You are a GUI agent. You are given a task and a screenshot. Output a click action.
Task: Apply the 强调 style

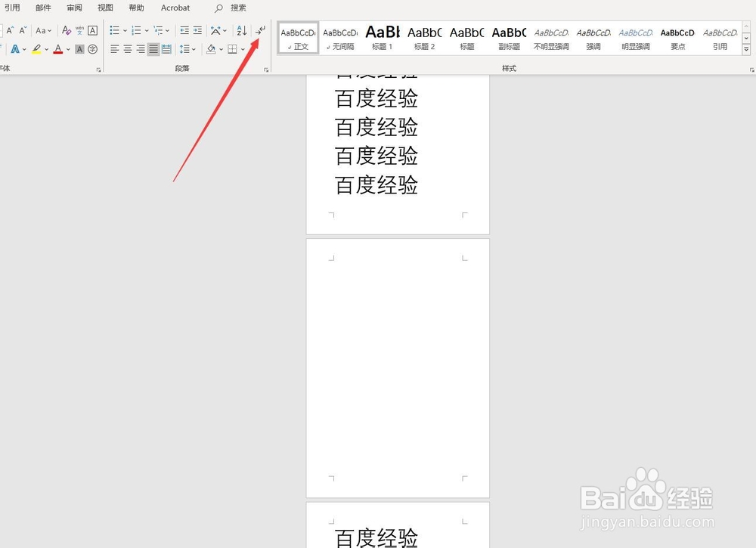(593, 38)
